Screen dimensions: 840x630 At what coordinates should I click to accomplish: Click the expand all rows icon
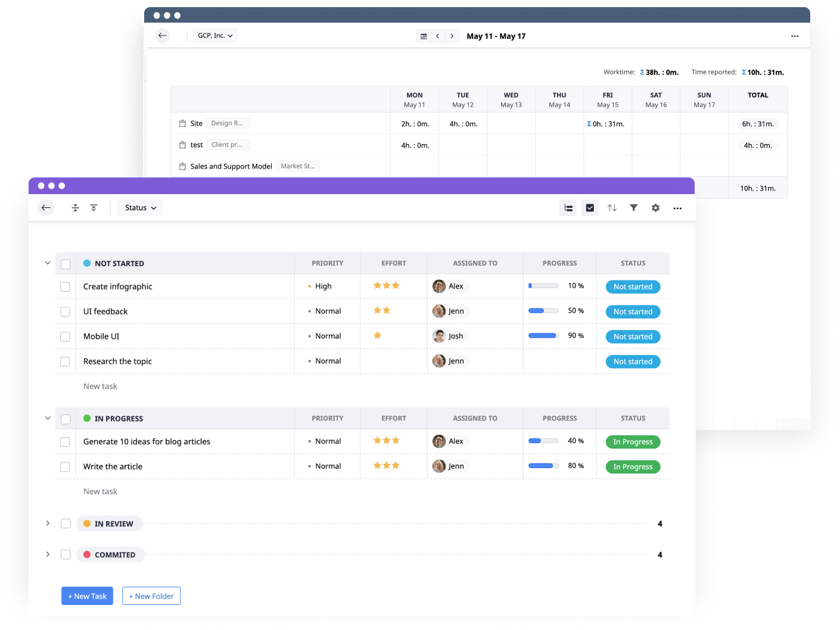pyautogui.click(x=94, y=208)
